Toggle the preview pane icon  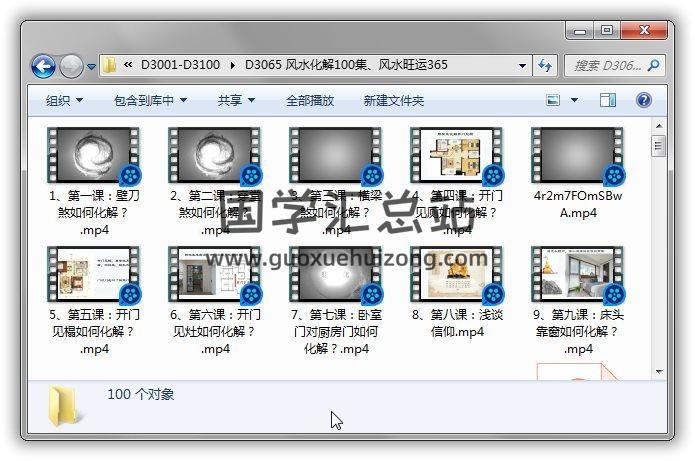[608, 101]
